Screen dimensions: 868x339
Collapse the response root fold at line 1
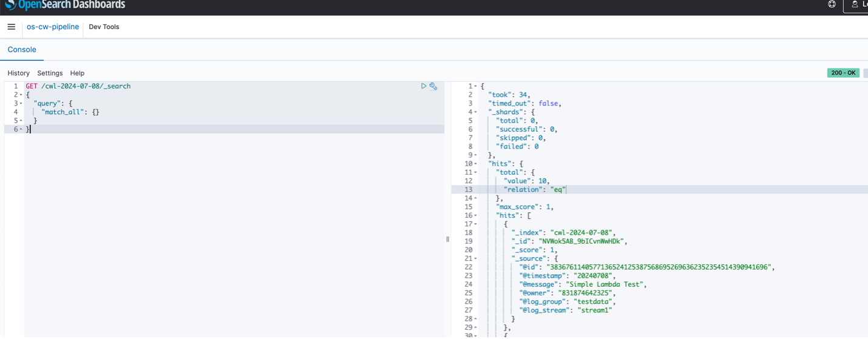point(475,86)
